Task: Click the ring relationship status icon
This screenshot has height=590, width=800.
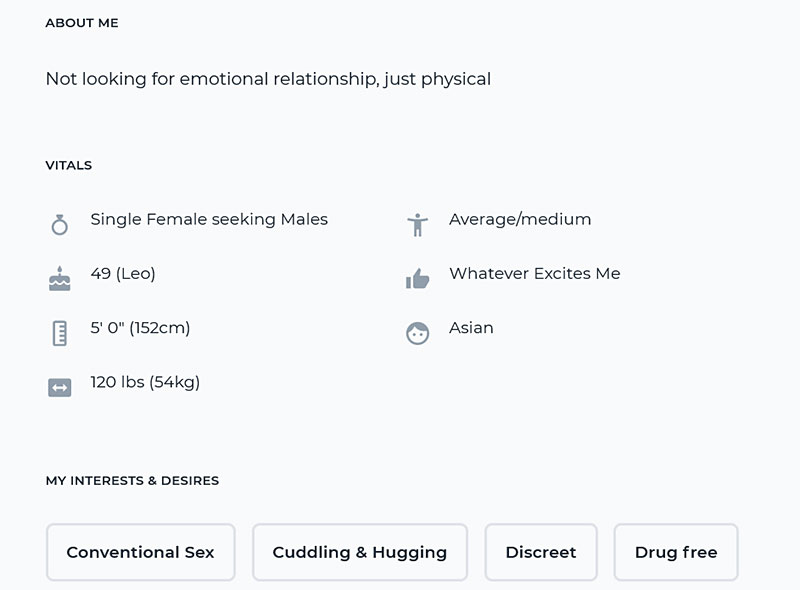Action: click(x=60, y=224)
